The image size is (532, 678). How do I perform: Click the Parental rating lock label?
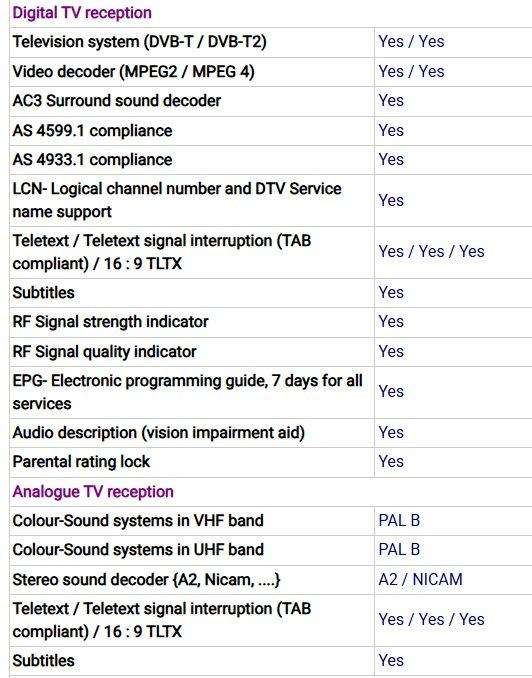(81, 462)
